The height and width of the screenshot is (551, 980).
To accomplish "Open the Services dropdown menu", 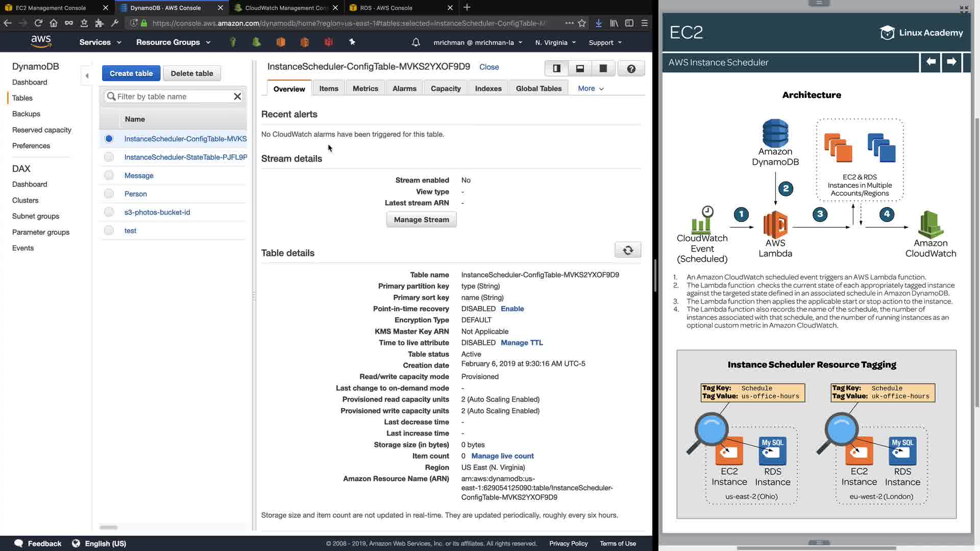I will coord(100,42).
